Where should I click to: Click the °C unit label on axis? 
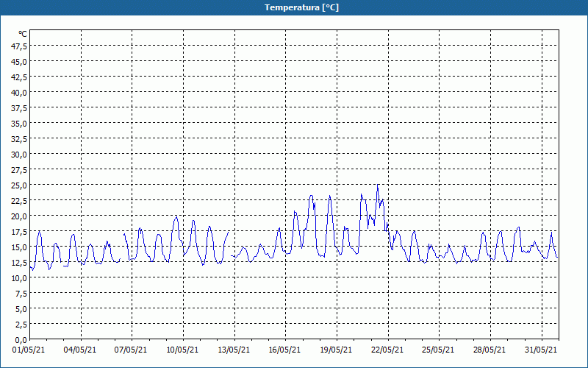click(x=23, y=34)
